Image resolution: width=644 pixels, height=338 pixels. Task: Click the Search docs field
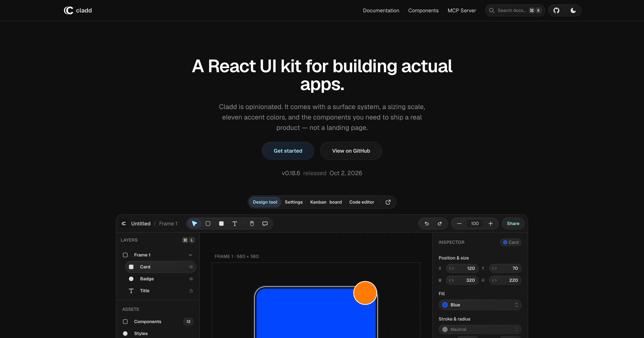(x=515, y=10)
